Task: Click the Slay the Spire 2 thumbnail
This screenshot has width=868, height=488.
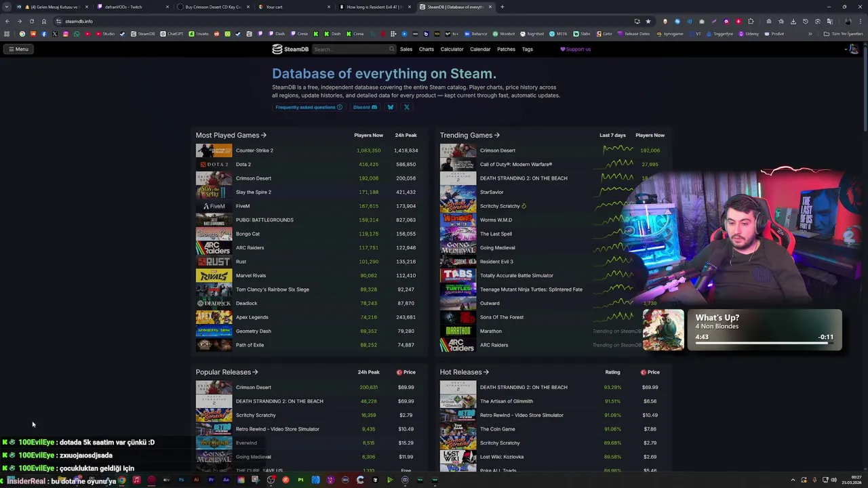Action: [x=214, y=192]
